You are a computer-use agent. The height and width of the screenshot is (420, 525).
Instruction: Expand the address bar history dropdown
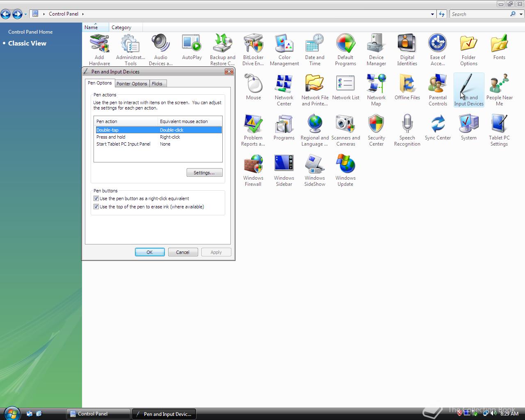(432, 14)
